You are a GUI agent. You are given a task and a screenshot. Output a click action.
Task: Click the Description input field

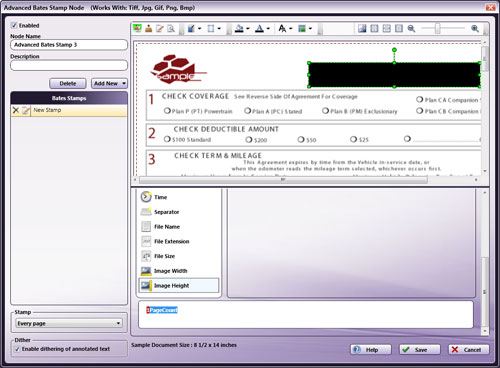click(x=69, y=65)
